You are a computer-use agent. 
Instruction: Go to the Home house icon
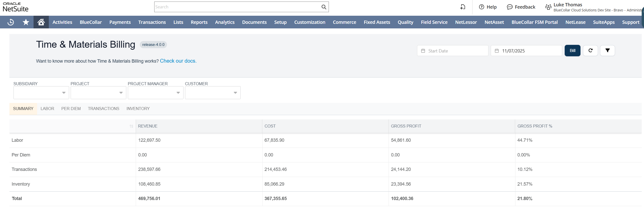(x=41, y=22)
